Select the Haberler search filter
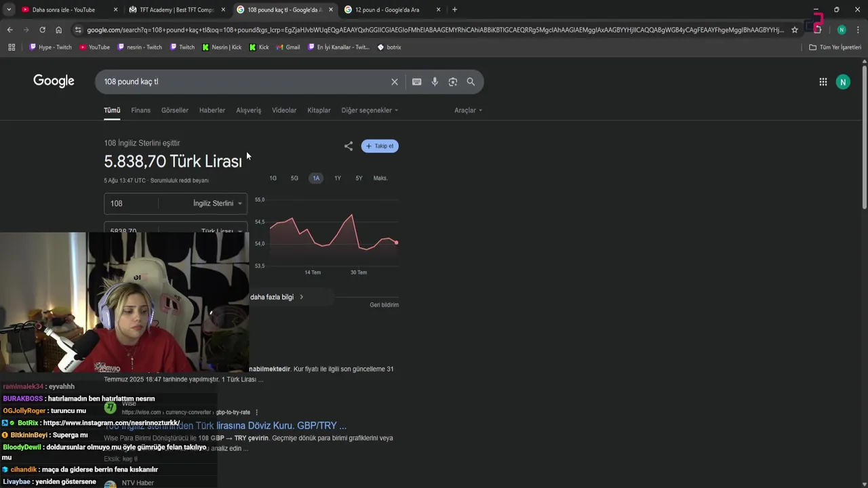 coord(212,110)
